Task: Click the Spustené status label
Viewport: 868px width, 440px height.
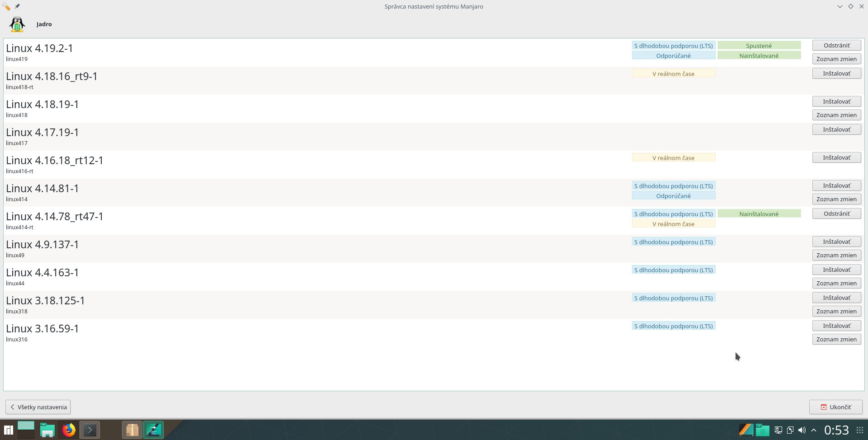Action: click(x=759, y=45)
